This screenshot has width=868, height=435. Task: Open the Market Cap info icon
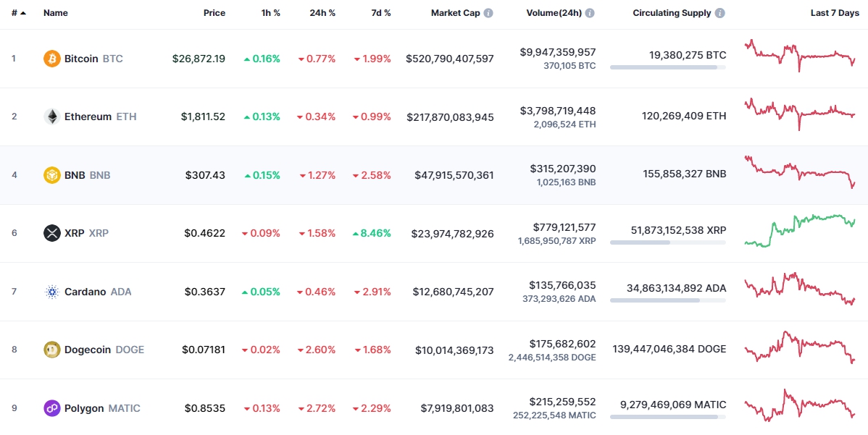click(x=488, y=13)
